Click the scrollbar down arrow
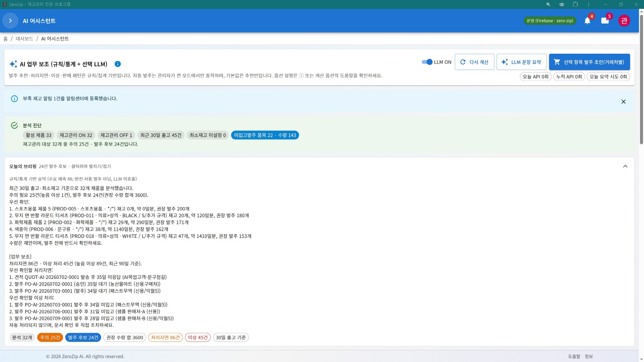 (641, 359)
